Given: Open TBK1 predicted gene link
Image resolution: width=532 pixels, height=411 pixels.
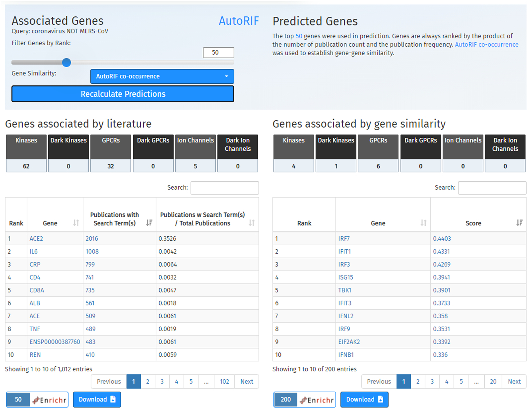Looking at the screenshot, I should point(345,290).
